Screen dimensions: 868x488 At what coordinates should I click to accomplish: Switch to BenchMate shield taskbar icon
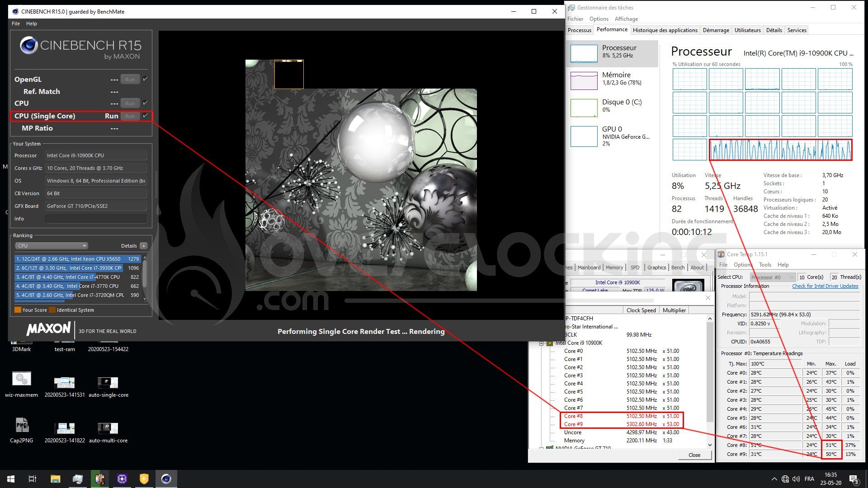pyautogui.click(x=144, y=479)
